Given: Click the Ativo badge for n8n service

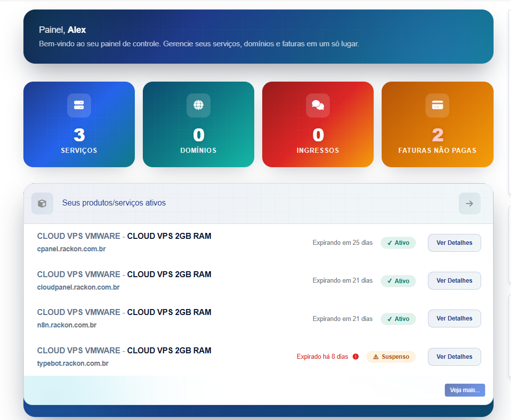Looking at the screenshot, I should [398, 318].
